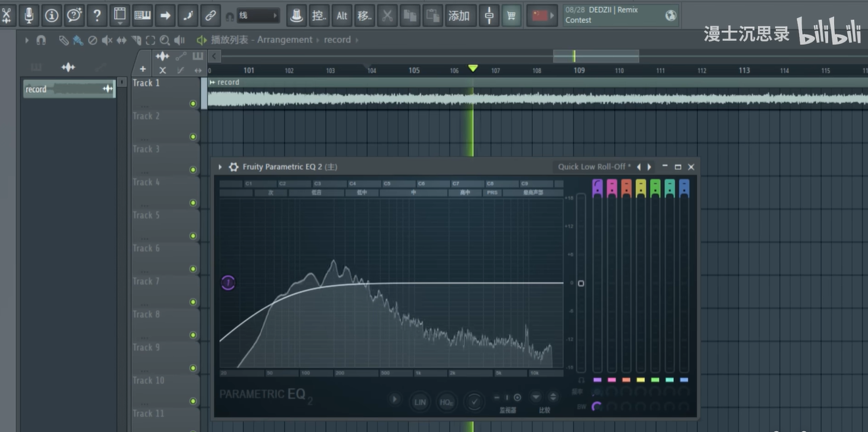Select the paint brush tool in playlist toolbar

[x=78, y=40]
